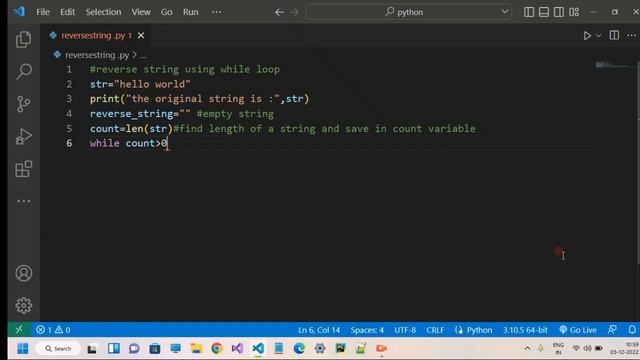640x360 pixels.
Task: Expand breadcrumb chevron after reversestring .py
Action: coord(134,54)
